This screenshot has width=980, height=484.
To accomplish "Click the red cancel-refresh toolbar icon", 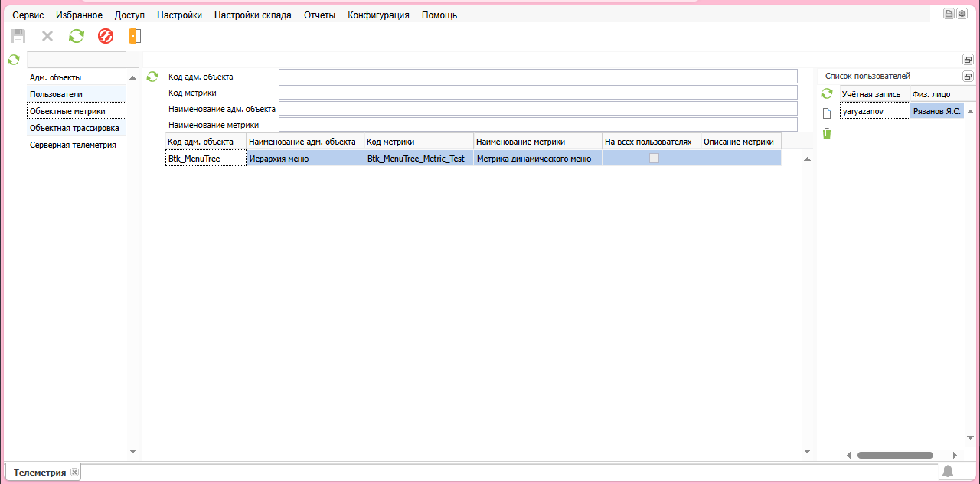I will point(106,36).
